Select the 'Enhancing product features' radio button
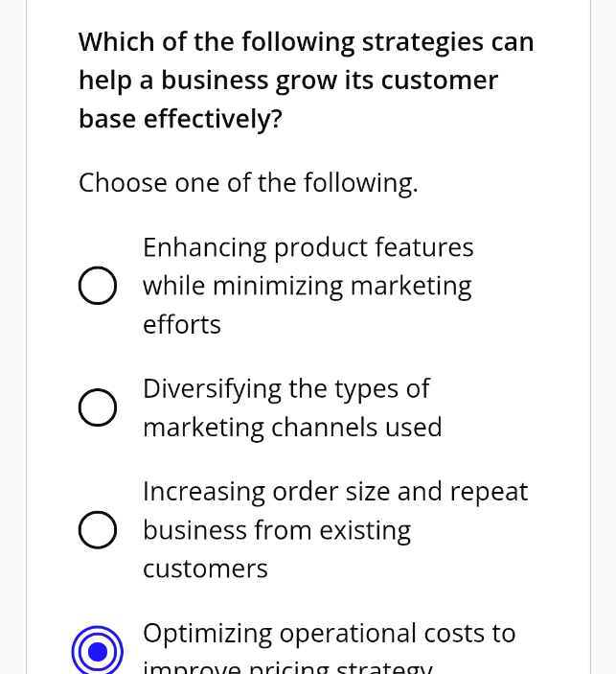 [x=98, y=286]
